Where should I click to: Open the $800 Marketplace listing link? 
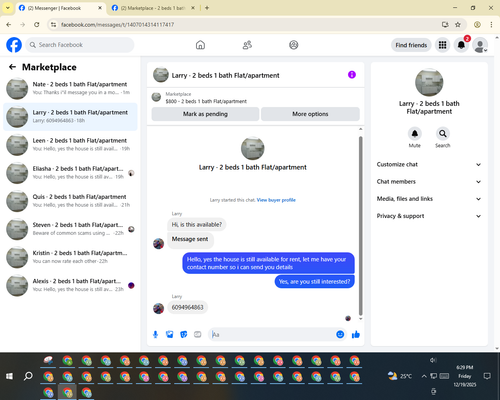(206, 101)
